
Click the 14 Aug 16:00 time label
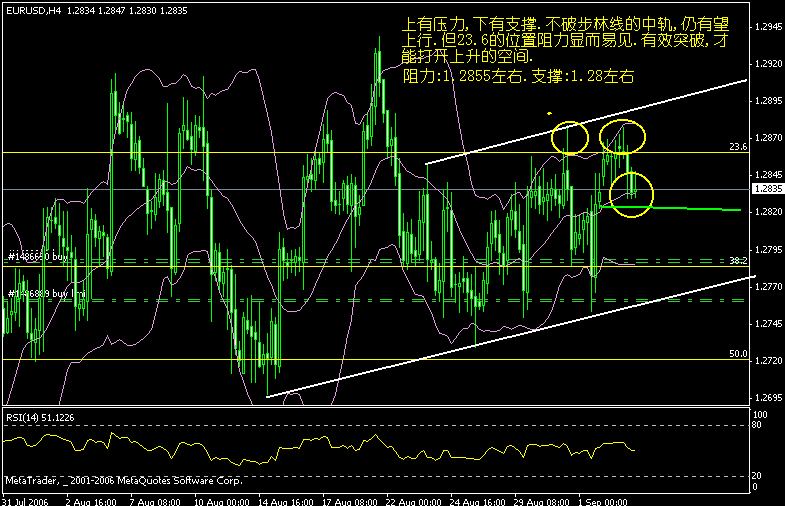tap(286, 501)
